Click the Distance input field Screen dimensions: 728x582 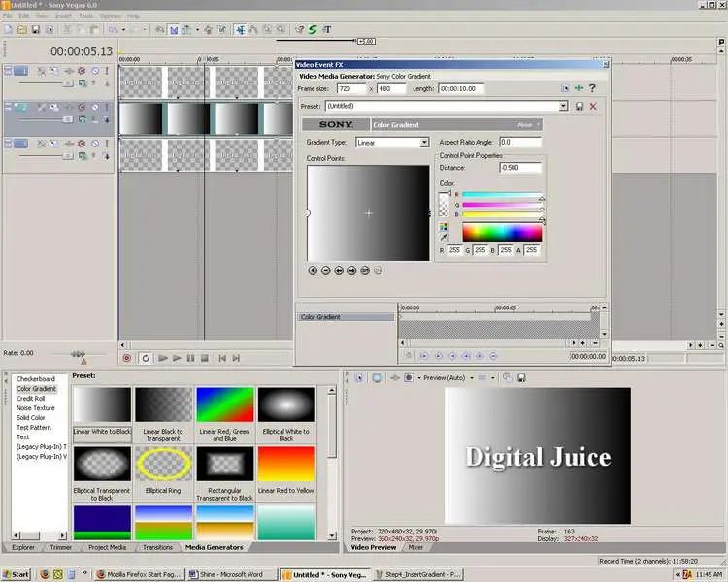tap(520, 168)
